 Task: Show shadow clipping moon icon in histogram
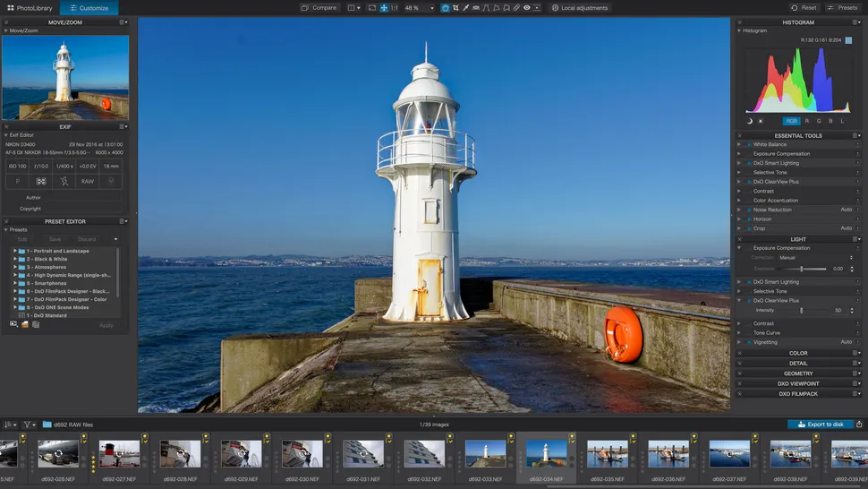pos(750,121)
